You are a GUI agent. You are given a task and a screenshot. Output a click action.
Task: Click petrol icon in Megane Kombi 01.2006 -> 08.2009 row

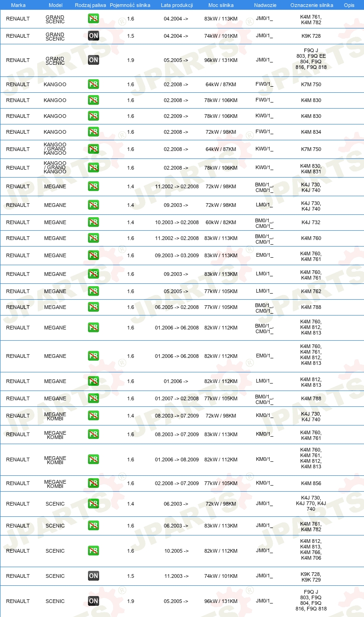pyautogui.click(x=94, y=459)
